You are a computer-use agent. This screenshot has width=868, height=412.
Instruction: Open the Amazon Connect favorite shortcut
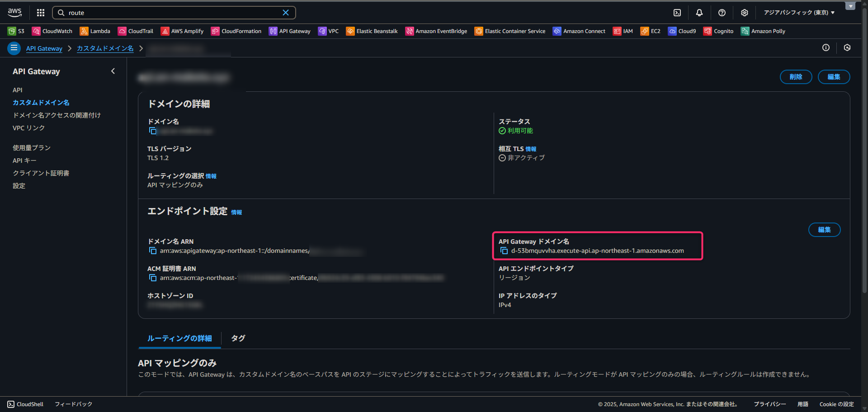pyautogui.click(x=579, y=31)
